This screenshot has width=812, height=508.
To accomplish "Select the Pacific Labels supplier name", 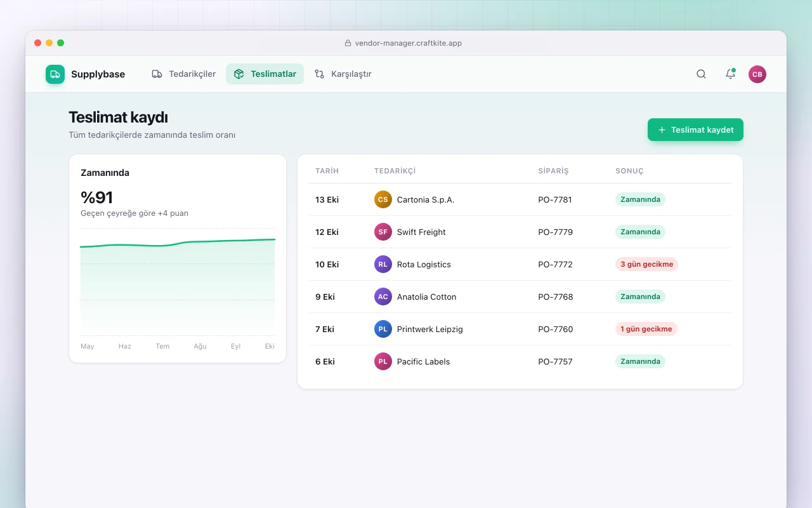I will tap(423, 361).
